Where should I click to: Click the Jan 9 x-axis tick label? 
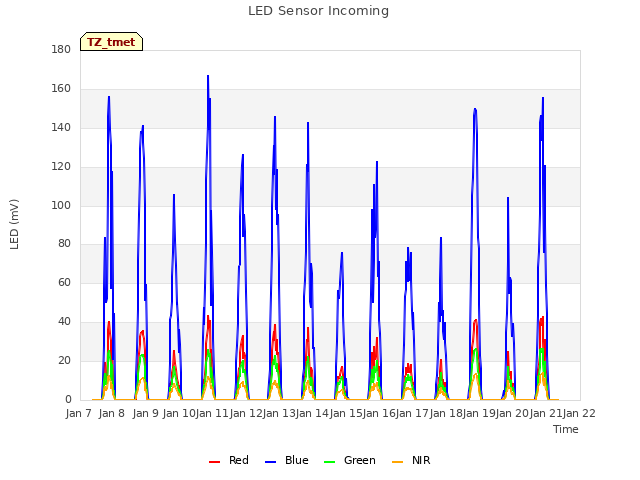click(146, 413)
